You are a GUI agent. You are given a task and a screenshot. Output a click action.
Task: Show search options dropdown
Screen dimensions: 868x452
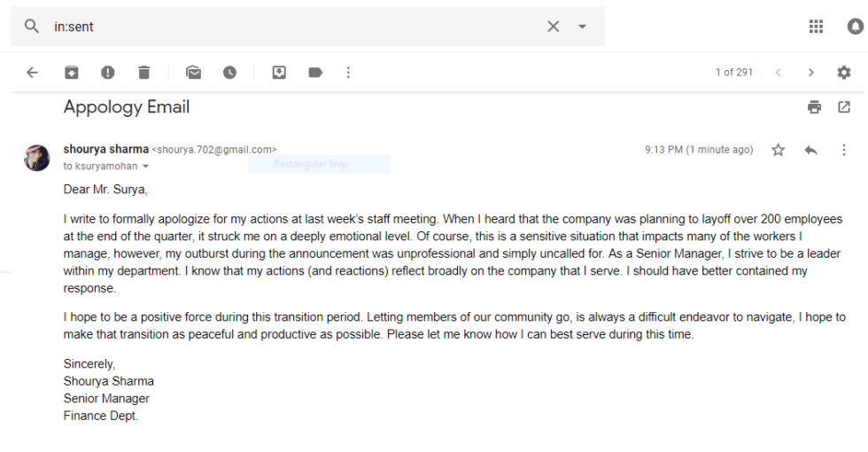pos(582,27)
